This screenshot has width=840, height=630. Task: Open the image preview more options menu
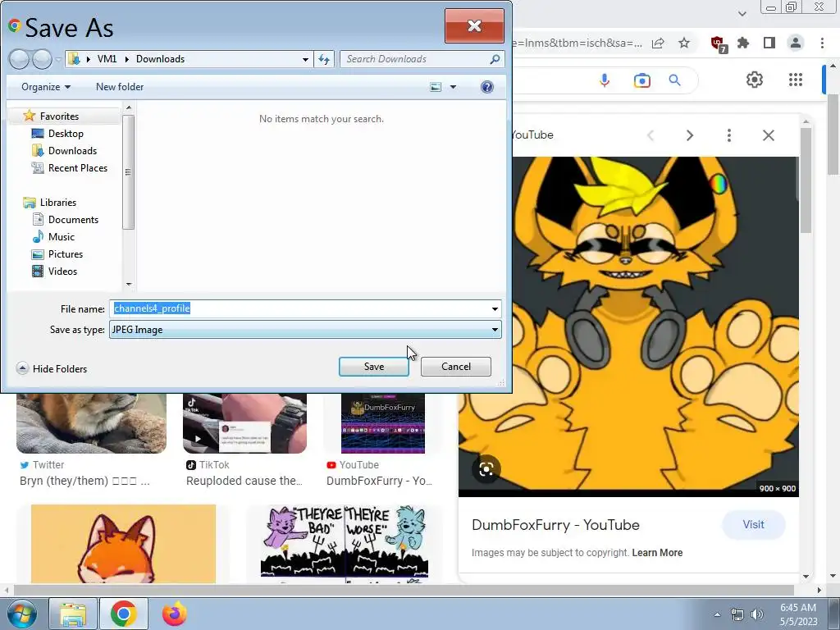[x=728, y=135]
